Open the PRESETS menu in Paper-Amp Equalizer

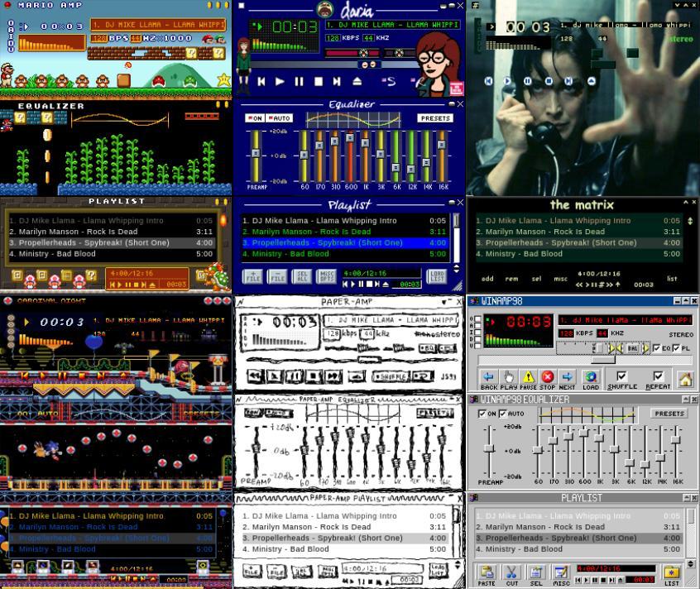[x=434, y=413]
